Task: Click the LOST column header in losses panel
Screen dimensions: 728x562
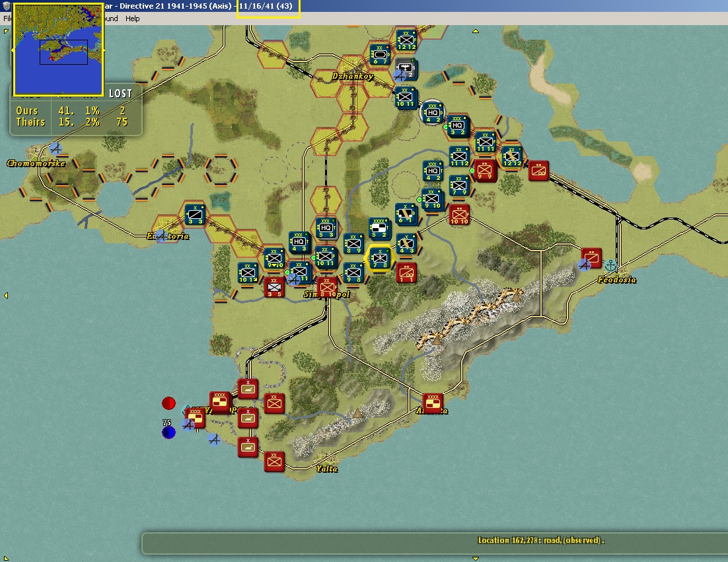Action: (120, 93)
